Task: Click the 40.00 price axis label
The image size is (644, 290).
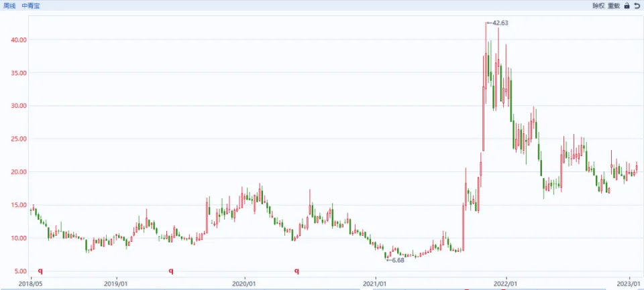Action: tap(19, 40)
